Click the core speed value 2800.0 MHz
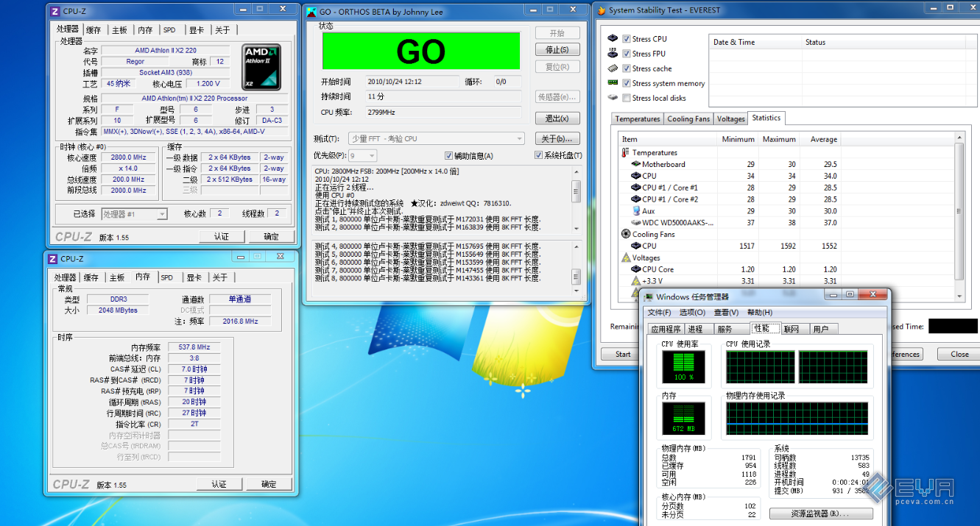The width and height of the screenshot is (980, 526). point(128,157)
